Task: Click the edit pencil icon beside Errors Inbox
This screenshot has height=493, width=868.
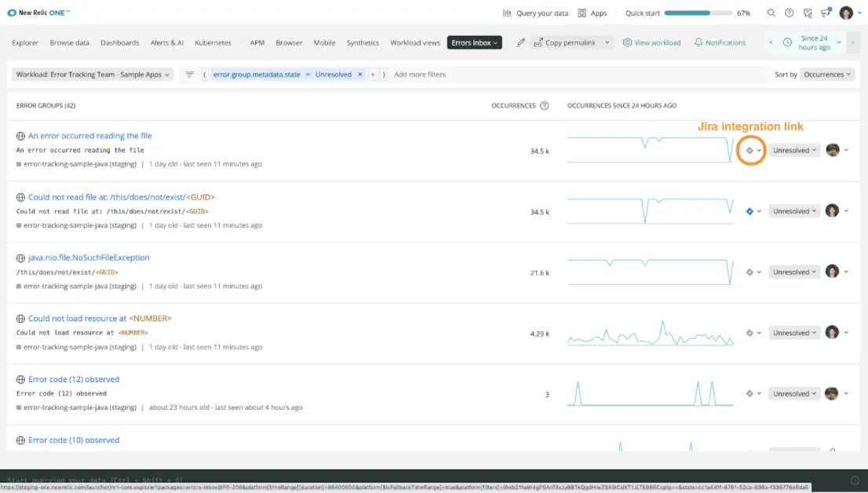Action: click(520, 42)
